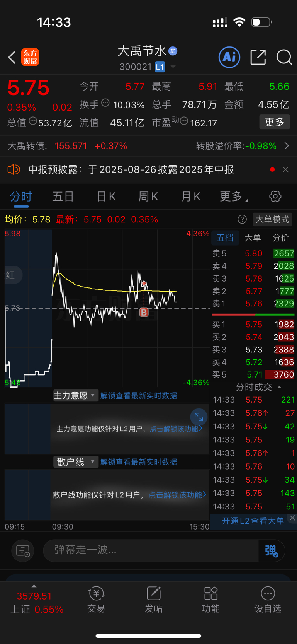
Task: Expand dropdown arrow beside stock code 300021
Action: (173, 67)
